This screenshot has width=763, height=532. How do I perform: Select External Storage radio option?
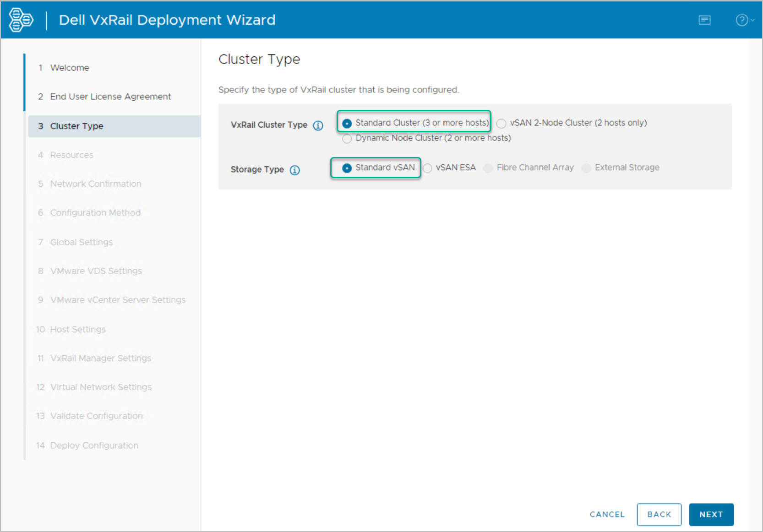586,168
